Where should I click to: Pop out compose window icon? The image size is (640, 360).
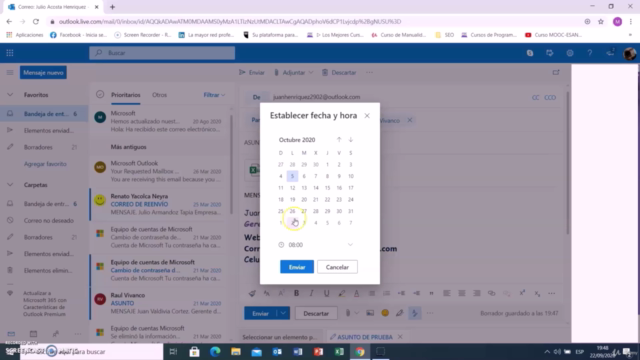(x=556, y=72)
